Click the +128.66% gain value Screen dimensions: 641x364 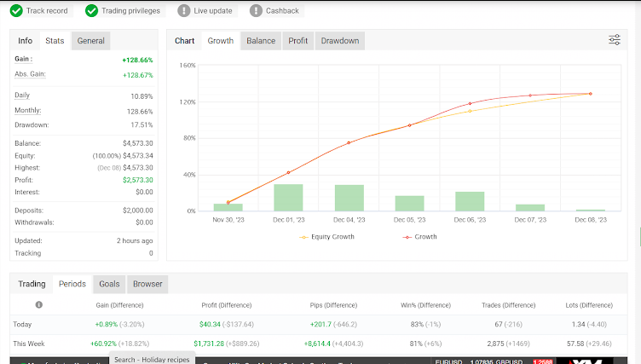click(x=137, y=61)
